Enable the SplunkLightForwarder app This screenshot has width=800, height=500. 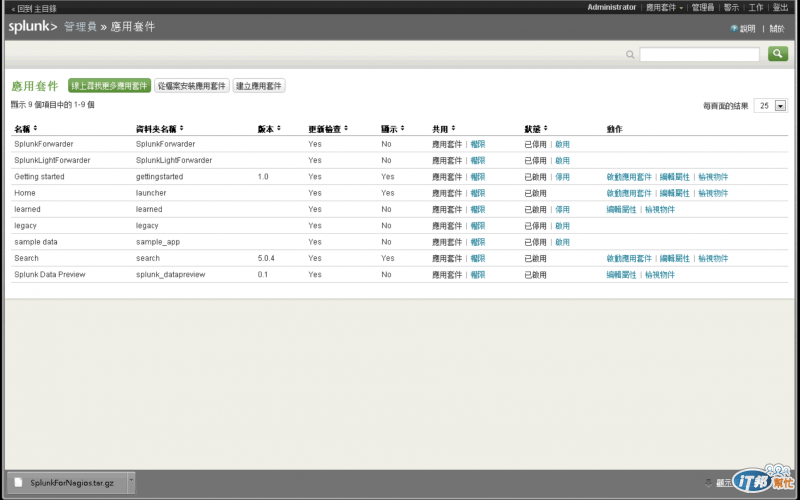point(562,161)
